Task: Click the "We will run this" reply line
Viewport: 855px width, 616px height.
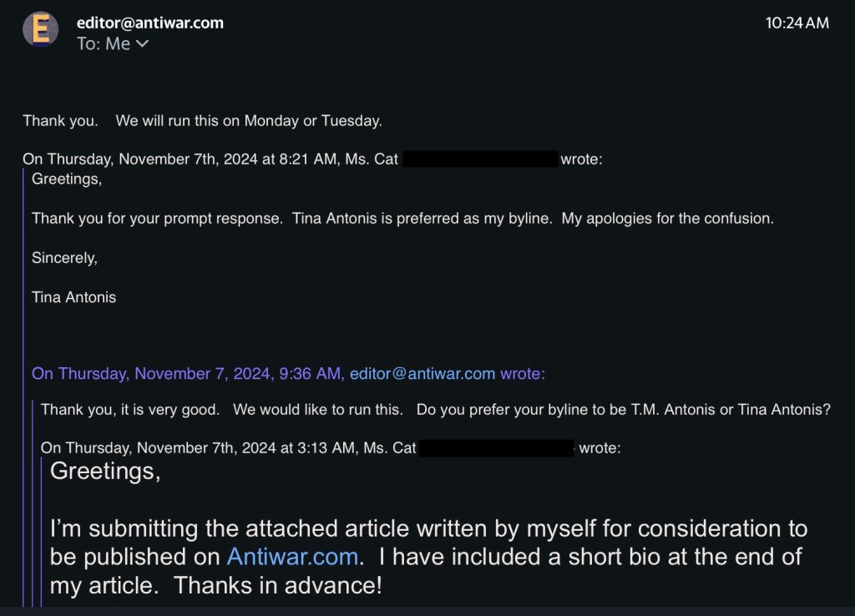Action: 249,121
